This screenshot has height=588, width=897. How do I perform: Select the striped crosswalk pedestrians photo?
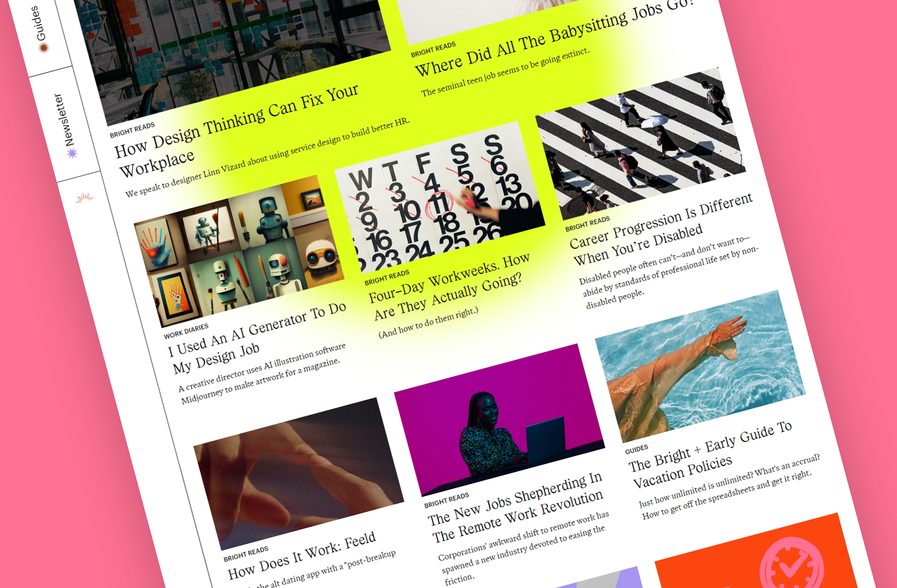click(641, 143)
